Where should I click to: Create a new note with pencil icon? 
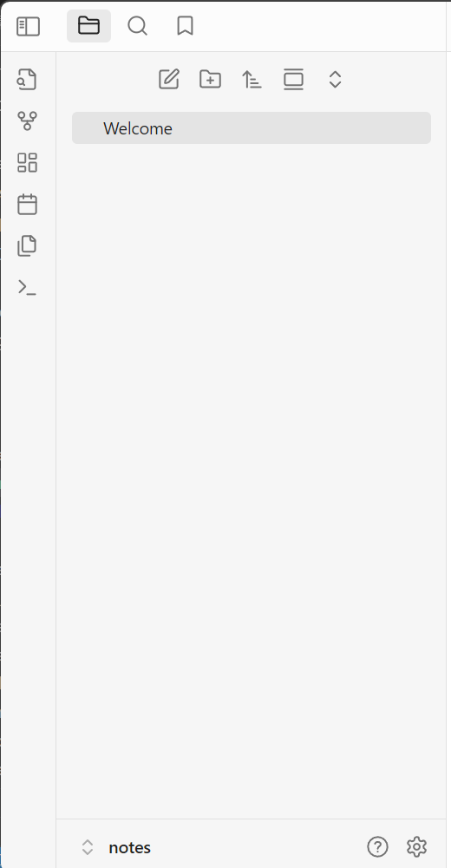tap(169, 79)
